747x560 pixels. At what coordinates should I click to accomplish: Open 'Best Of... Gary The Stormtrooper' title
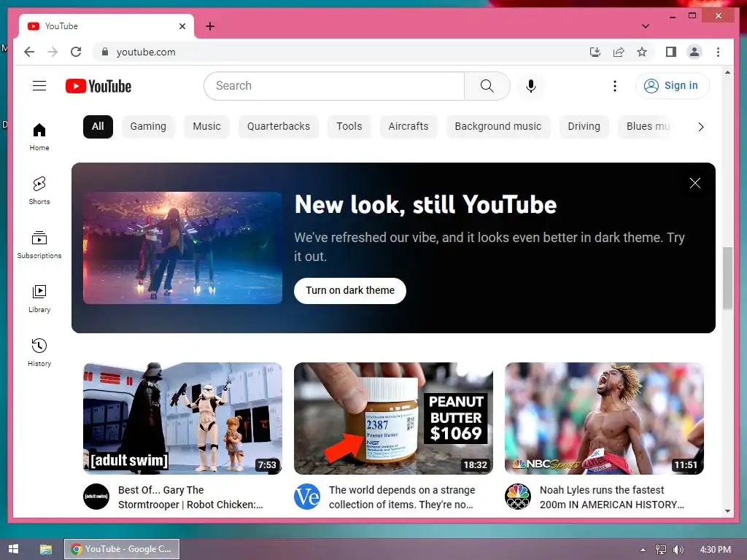pos(190,497)
